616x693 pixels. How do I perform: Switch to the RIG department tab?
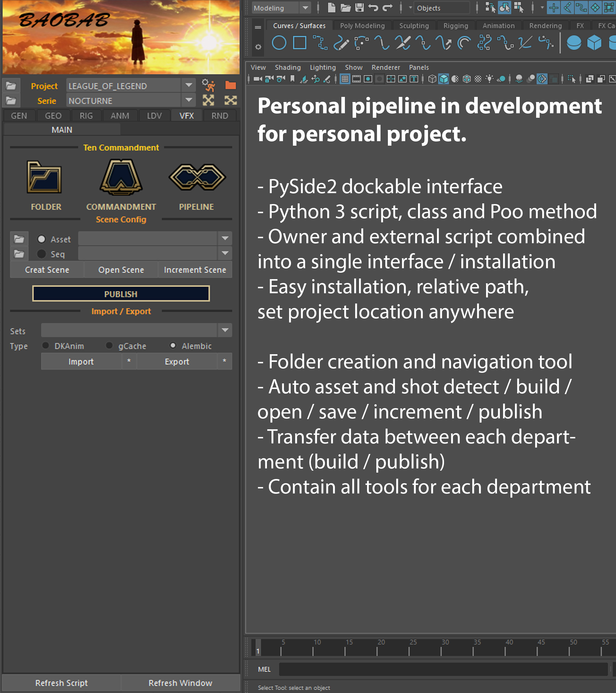(x=86, y=116)
